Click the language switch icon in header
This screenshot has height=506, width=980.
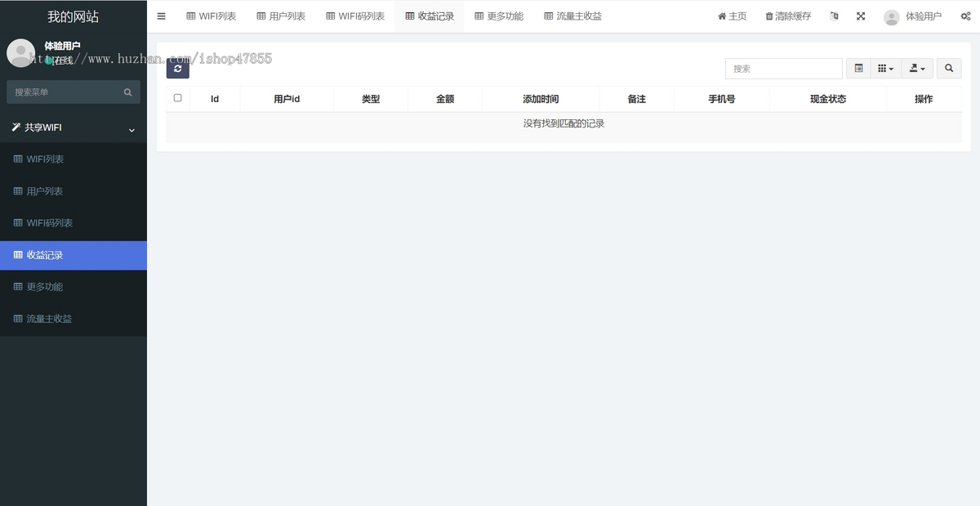[x=834, y=16]
